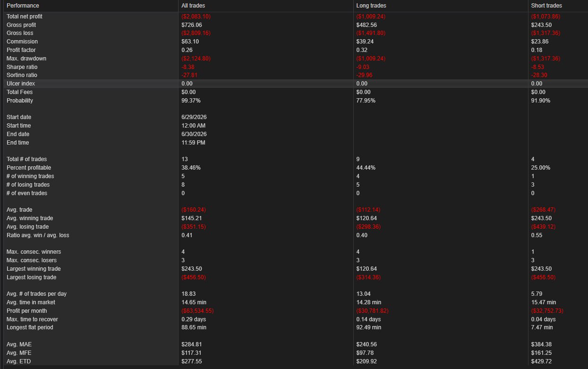The width and height of the screenshot is (588, 369).
Task: Click Long trades avg. losing trade ($298.36)
Action: (369, 227)
